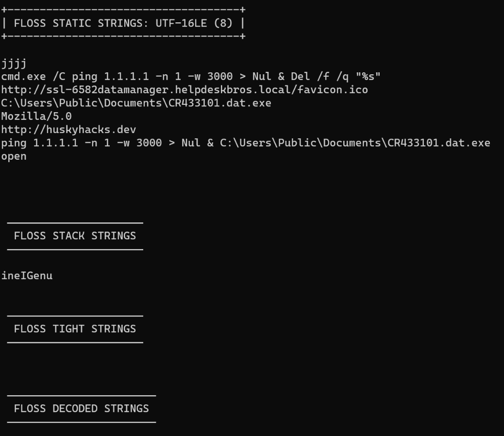Click the "open" string
The height and width of the screenshot is (436, 504).
tap(14, 156)
